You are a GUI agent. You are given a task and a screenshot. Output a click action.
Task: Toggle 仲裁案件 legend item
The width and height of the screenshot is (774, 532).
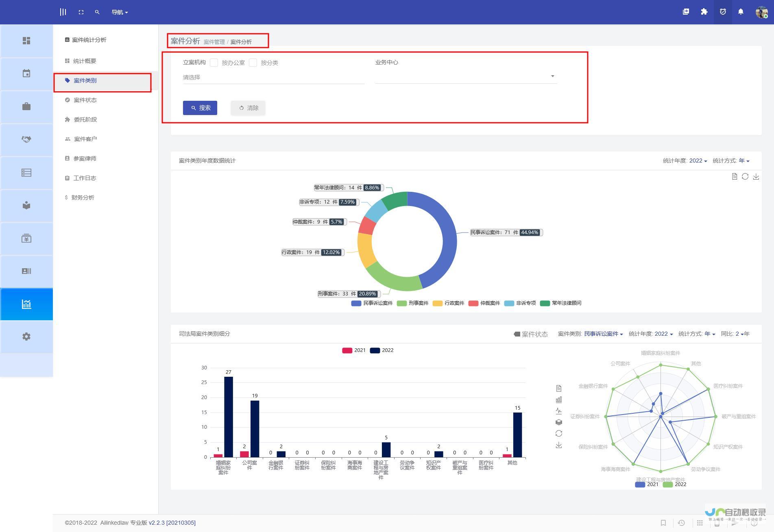[484, 303]
